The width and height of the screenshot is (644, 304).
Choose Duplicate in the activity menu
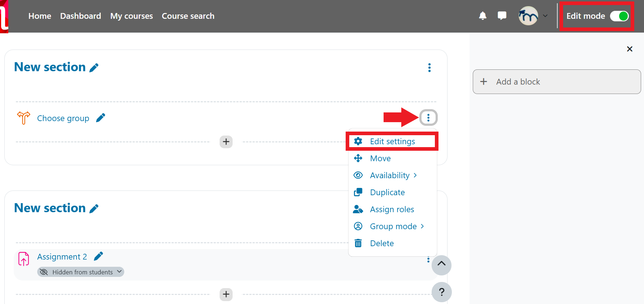pos(387,192)
